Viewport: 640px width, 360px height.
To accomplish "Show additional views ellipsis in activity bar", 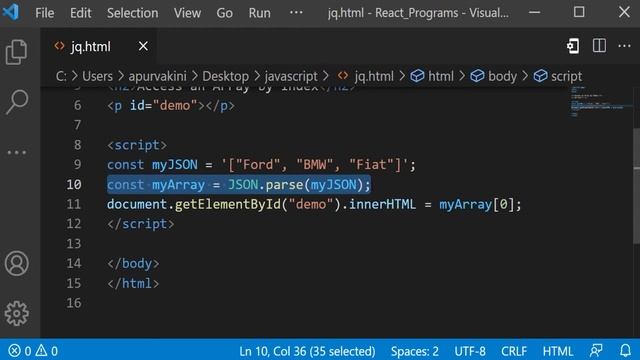I will 17,153.
